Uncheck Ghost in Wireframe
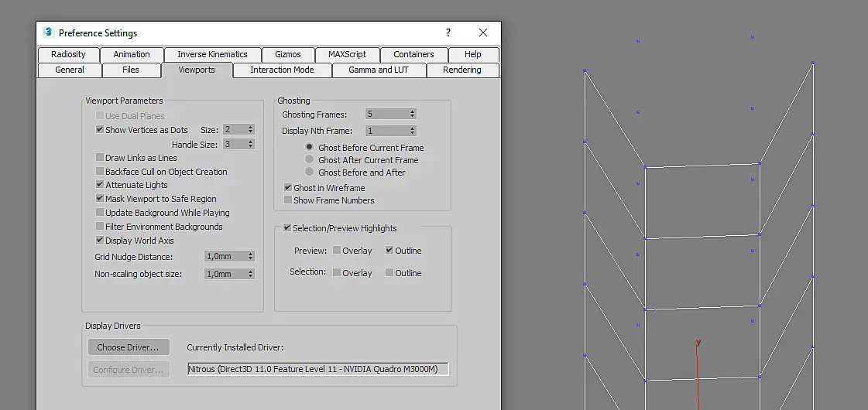 pyautogui.click(x=288, y=187)
